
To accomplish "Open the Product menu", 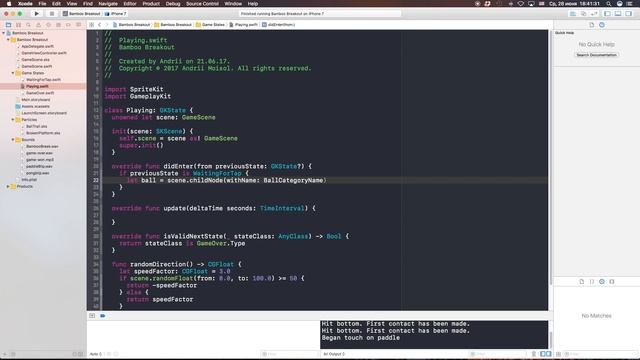I will (151, 4).
